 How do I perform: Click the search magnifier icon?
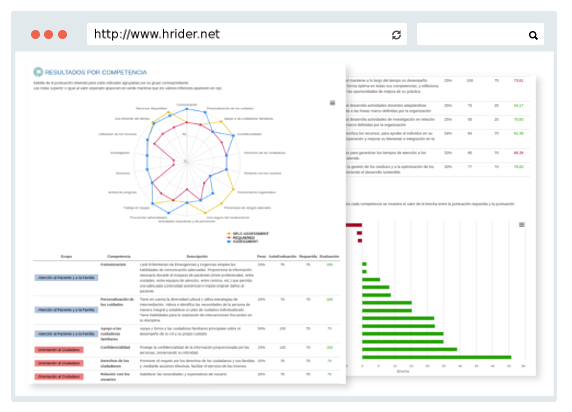point(533,35)
